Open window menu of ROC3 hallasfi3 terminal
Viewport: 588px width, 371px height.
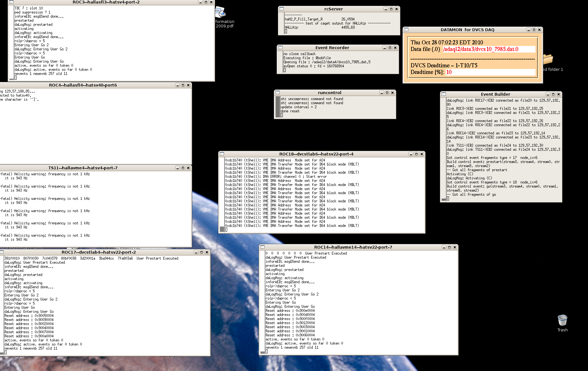tap(11, 2)
